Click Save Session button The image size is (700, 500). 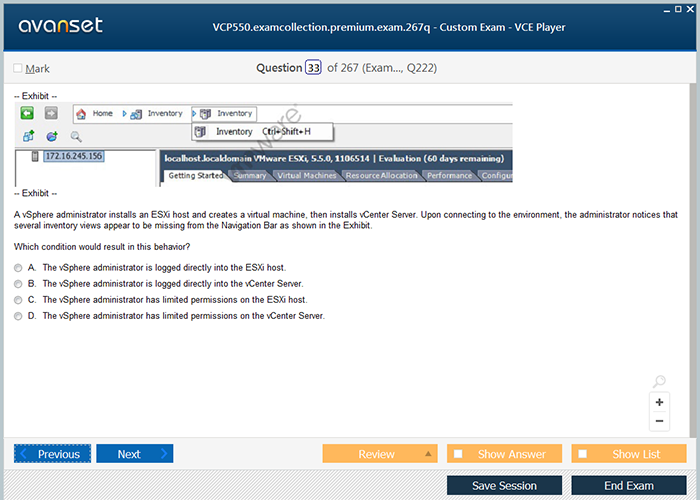[504, 485]
